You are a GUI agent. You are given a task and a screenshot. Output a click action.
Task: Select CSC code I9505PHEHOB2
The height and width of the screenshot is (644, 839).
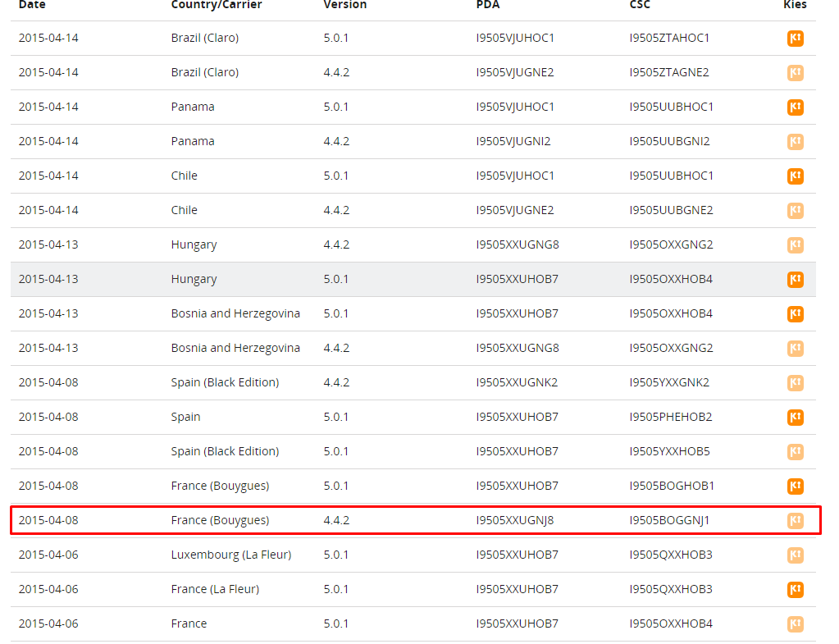(670, 417)
